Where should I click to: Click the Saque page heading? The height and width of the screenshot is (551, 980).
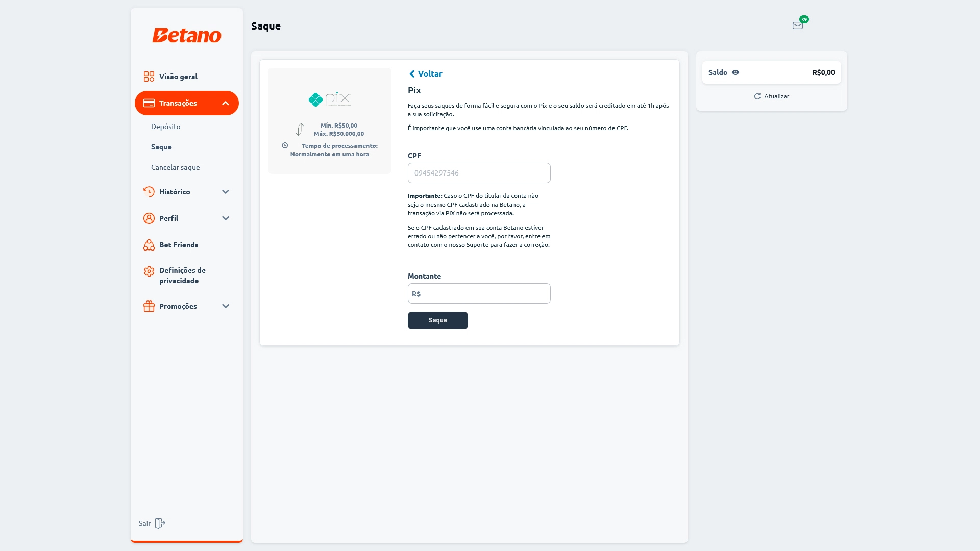point(266,26)
